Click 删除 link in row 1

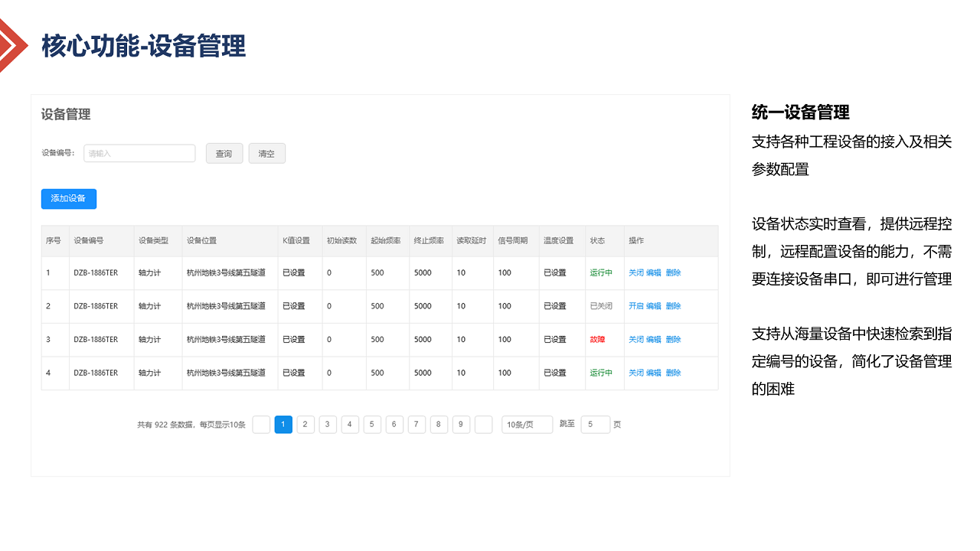673,273
